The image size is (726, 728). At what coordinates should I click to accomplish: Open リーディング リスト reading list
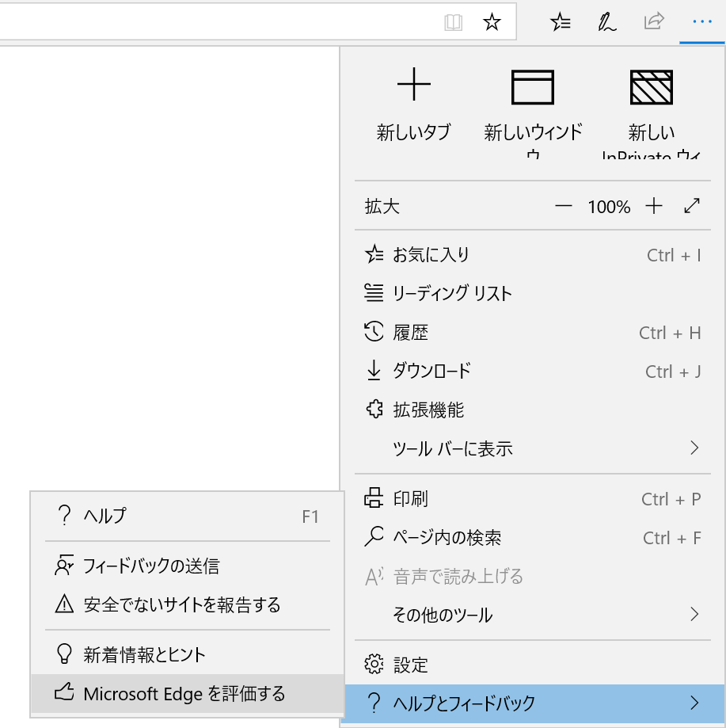click(x=533, y=293)
